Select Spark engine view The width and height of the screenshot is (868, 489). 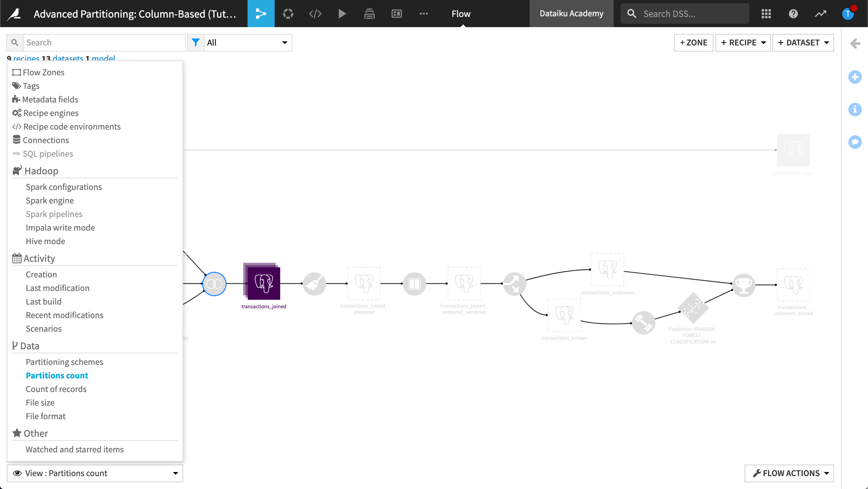[x=50, y=200]
